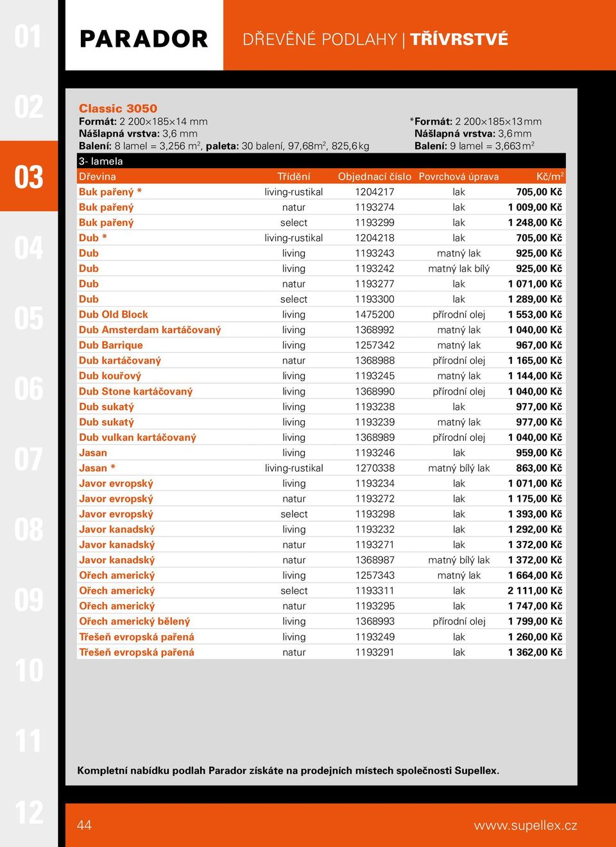Click price 1 799,00 Kč

[535, 622]
